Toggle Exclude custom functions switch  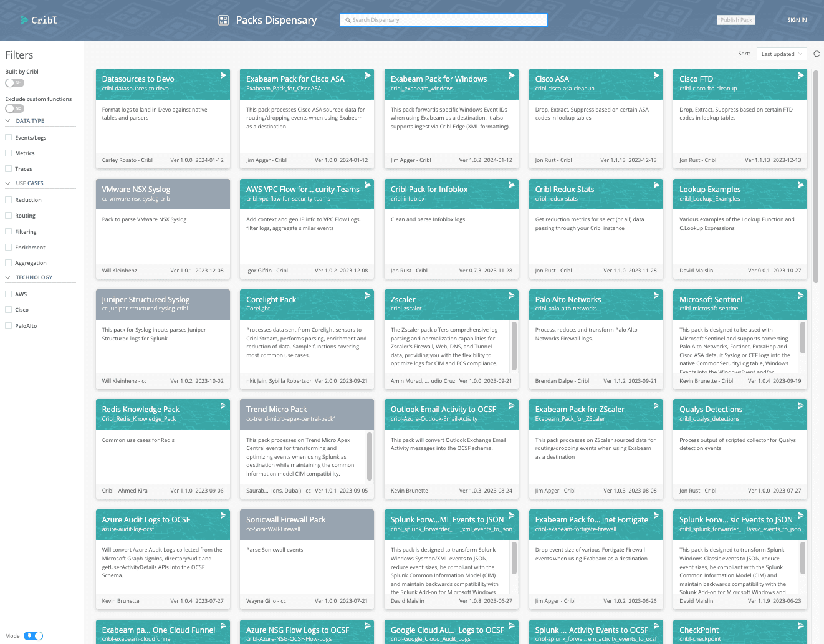click(14, 108)
